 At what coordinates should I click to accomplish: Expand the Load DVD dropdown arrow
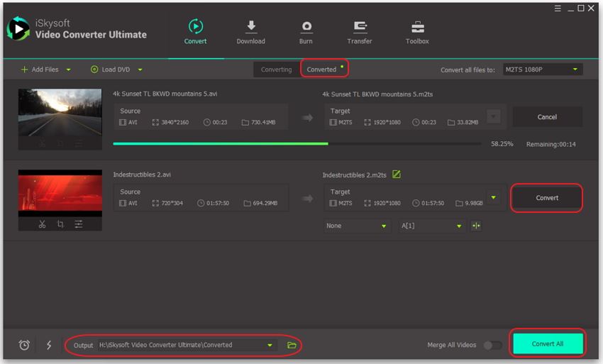point(140,70)
